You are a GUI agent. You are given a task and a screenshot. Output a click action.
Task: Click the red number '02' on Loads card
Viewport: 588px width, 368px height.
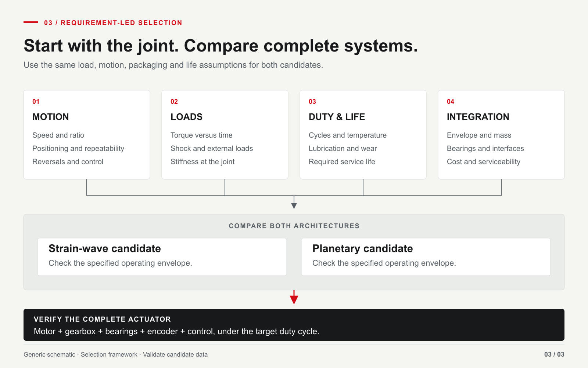tap(174, 102)
